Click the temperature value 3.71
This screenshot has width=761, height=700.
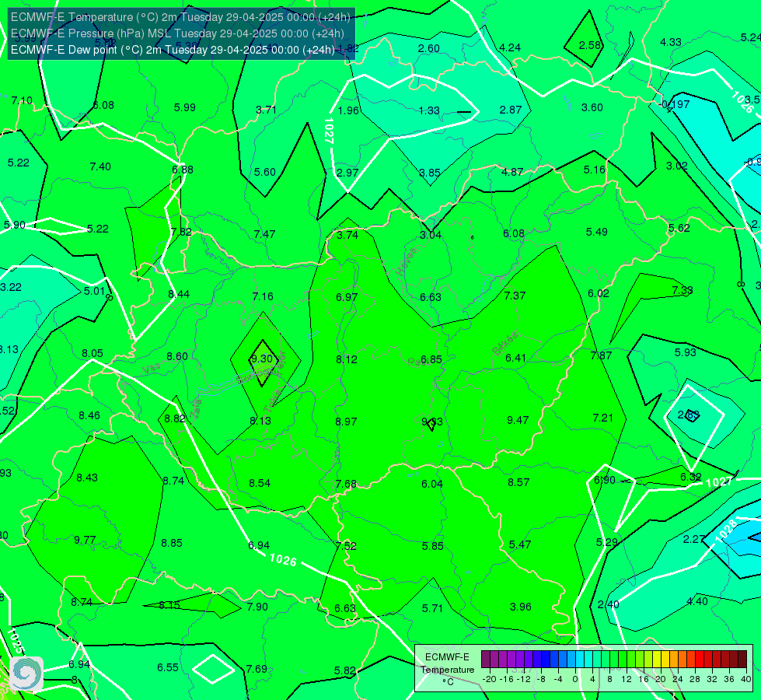tap(266, 110)
